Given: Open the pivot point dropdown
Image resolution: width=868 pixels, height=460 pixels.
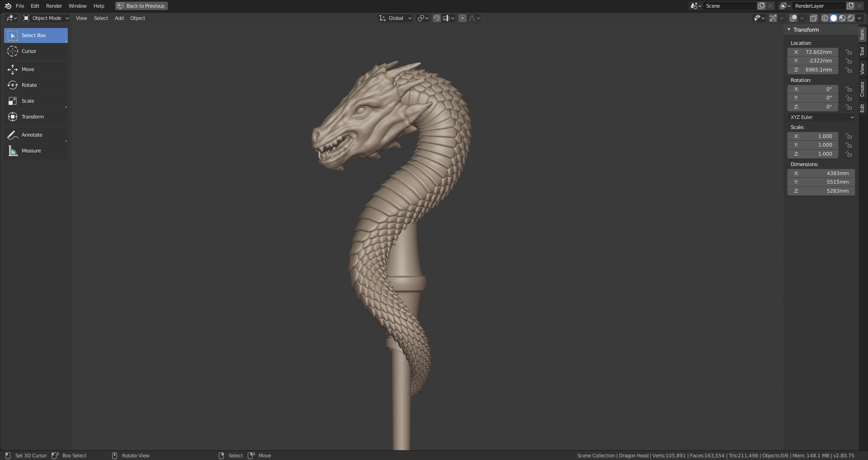Looking at the screenshot, I should point(423,18).
